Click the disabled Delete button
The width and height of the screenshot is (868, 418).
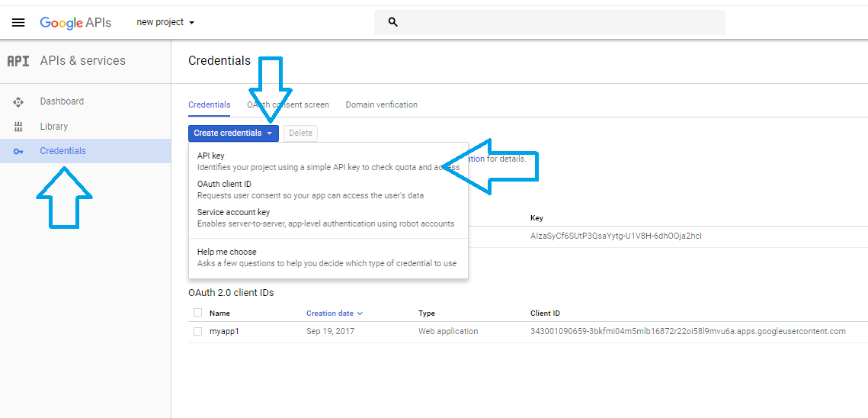pyautogui.click(x=300, y=133)
